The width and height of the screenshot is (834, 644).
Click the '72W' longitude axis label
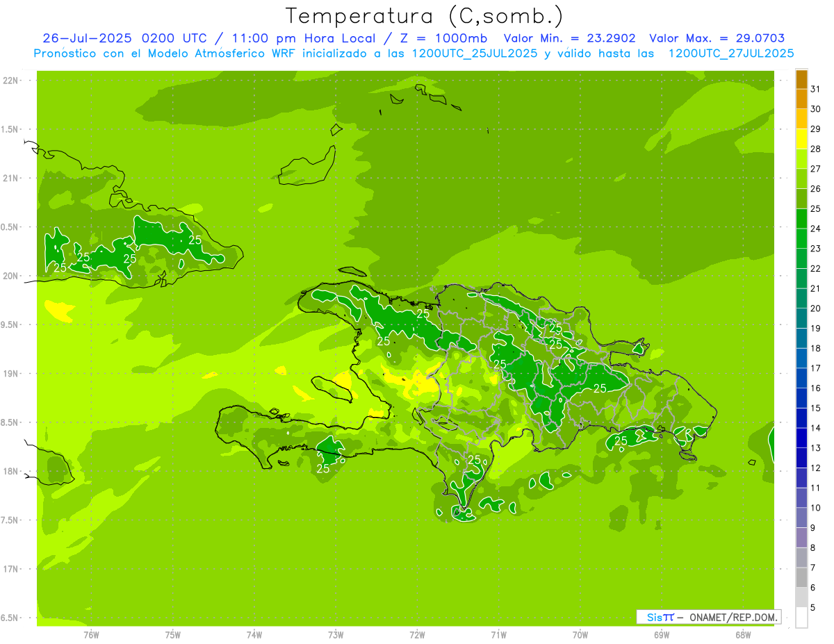click(418, 635)
